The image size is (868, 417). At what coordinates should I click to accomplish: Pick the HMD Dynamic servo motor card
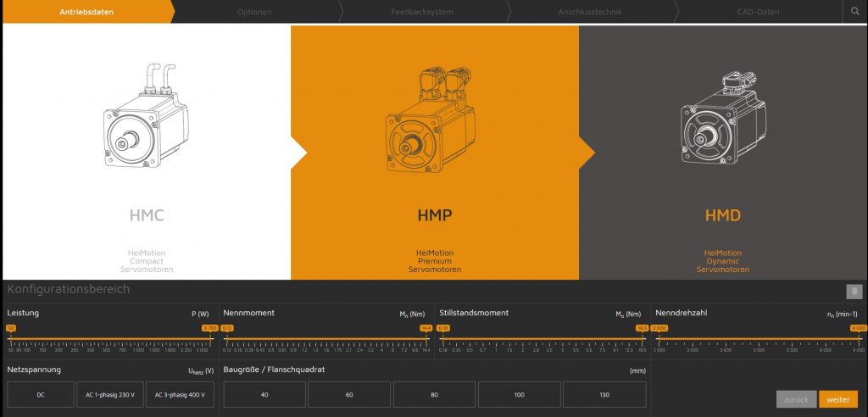pyautogui.click(x=723, y=153)
